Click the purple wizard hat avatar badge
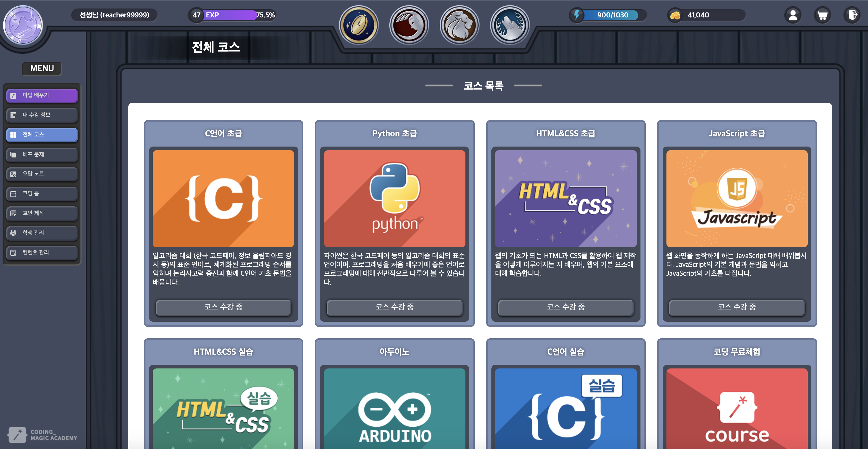 coord(23,25)
